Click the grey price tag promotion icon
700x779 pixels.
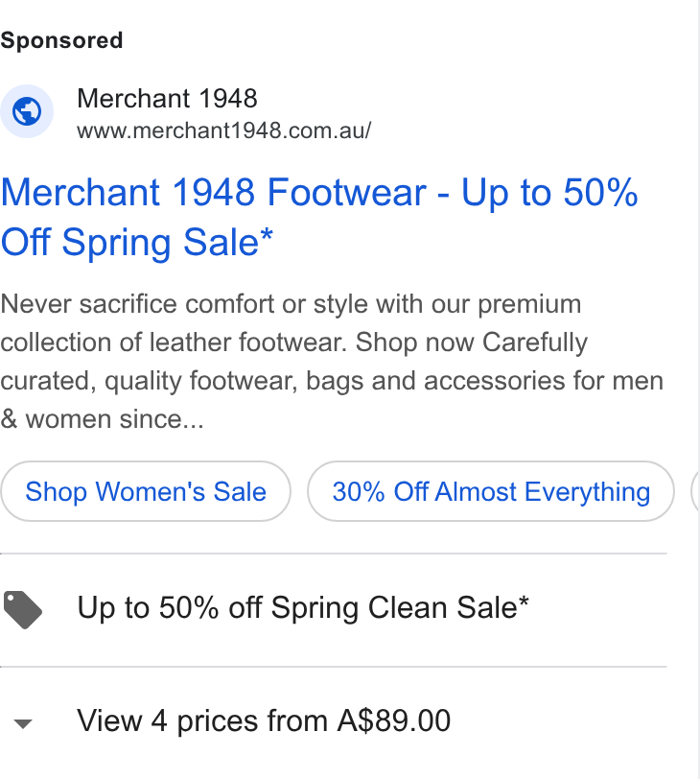[x=23, y=609]
